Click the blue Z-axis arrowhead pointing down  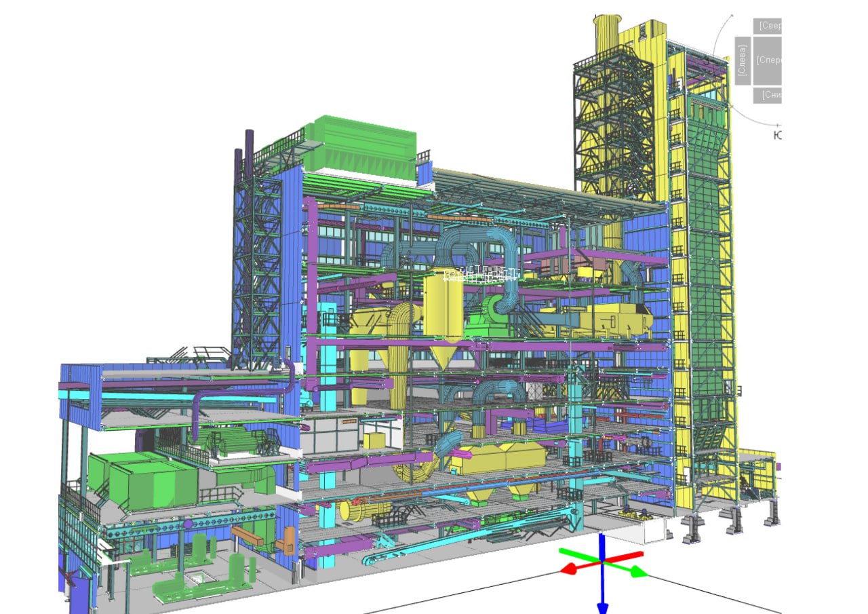tap(602, 606)
